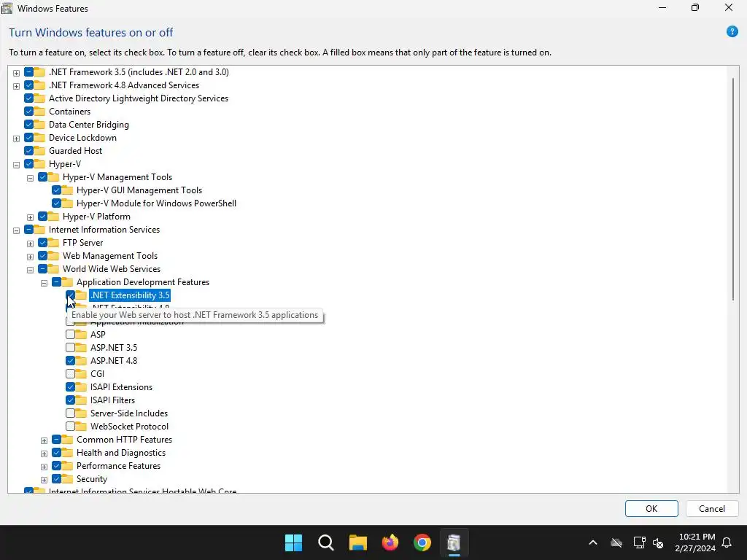
Task: Click the Windows Features title bar icon
Action: pos(7,8)
